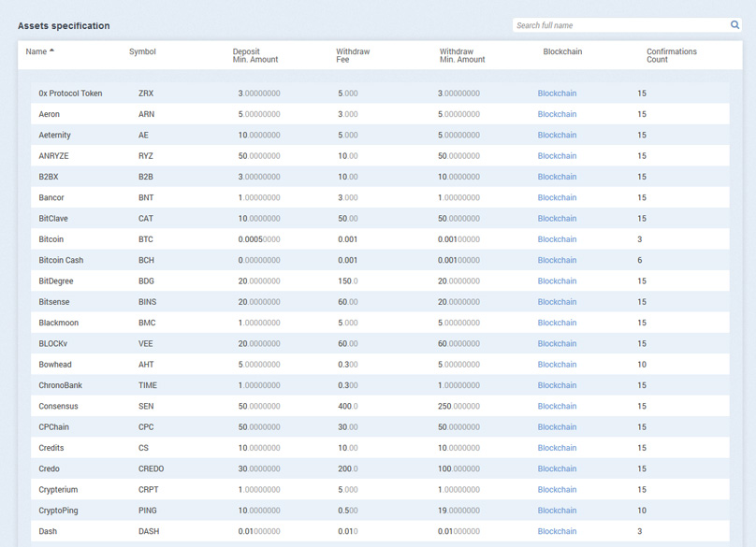Screen dimensions: 756x547
Task: Select the Blackmoon asset name
Action: (x=58, y=323)
